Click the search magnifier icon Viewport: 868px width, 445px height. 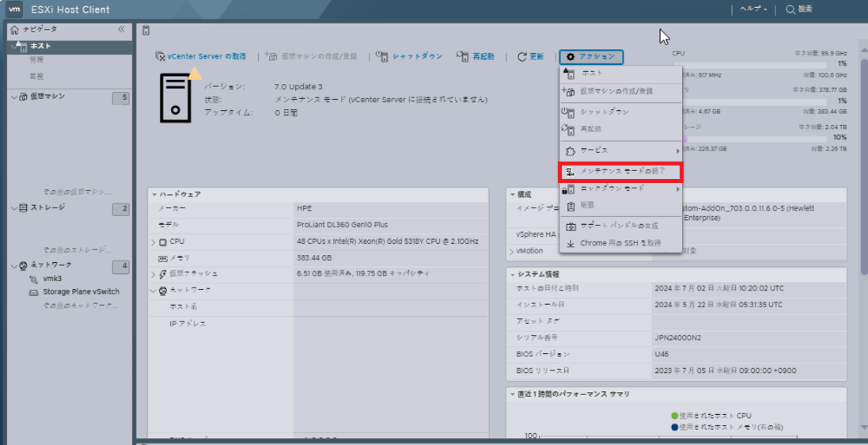coord(790,10)
